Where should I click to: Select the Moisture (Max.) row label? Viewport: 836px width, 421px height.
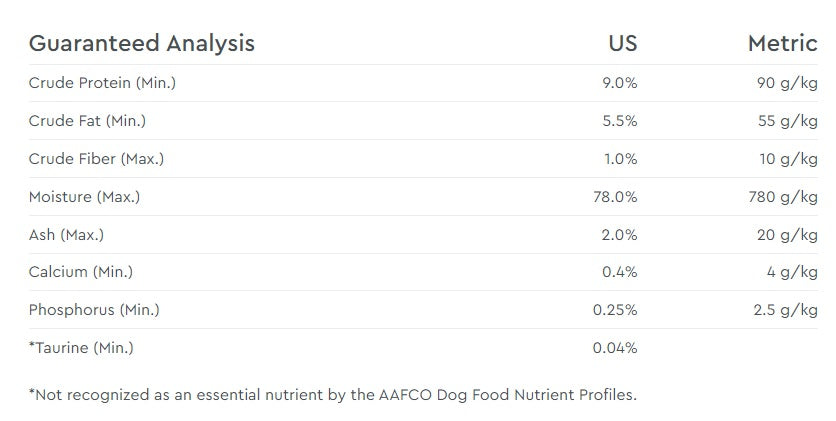(84, 197)
